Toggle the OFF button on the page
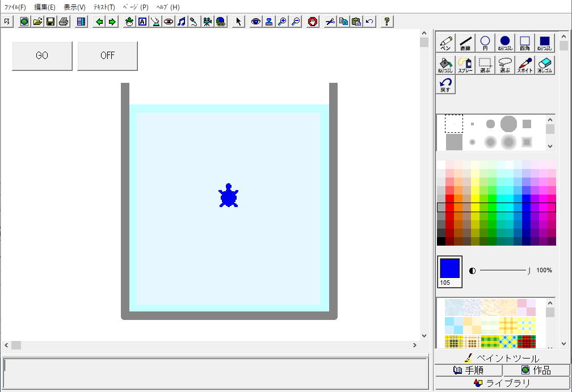The width and height of the screenshot is (572, 392). [x=108, y=56]
